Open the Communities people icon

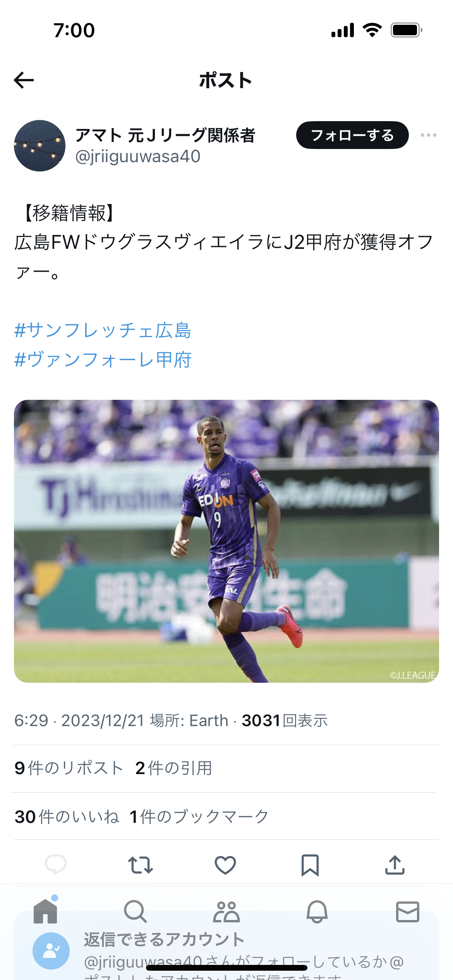coord(226,911)
